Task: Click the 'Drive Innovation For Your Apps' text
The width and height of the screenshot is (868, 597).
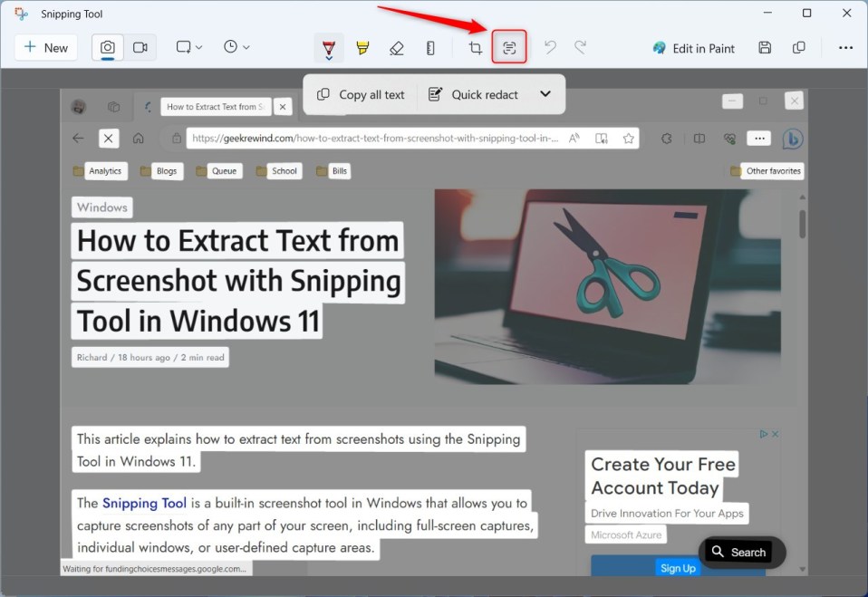Action: (667, 514)
